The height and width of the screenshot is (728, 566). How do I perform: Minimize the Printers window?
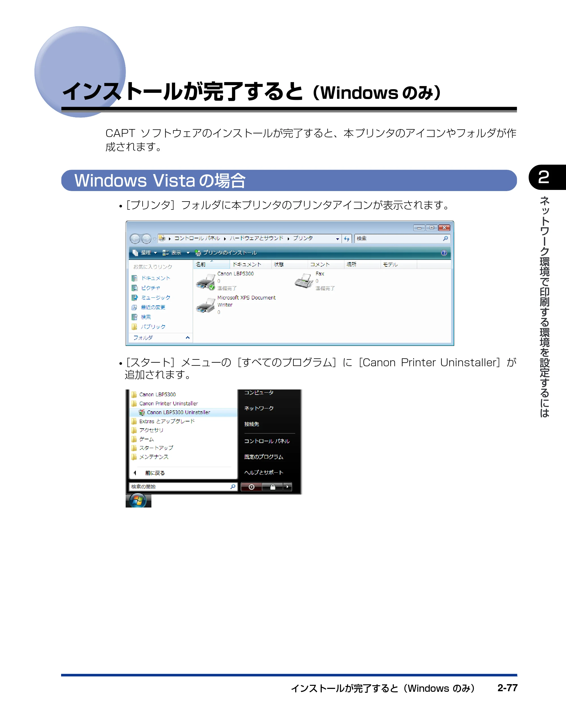[419, 228]
